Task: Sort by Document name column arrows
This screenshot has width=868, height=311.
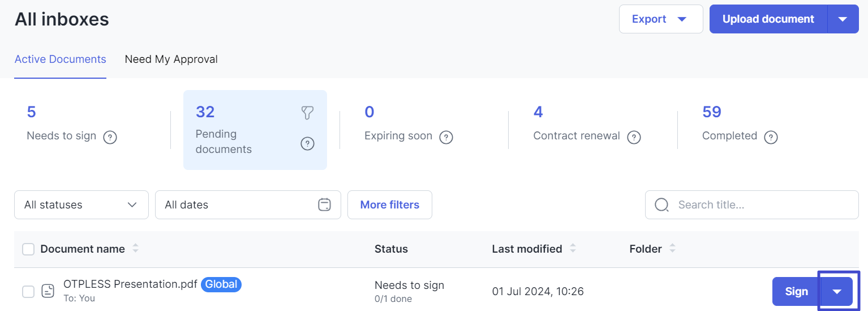Action: pos(135,248)
